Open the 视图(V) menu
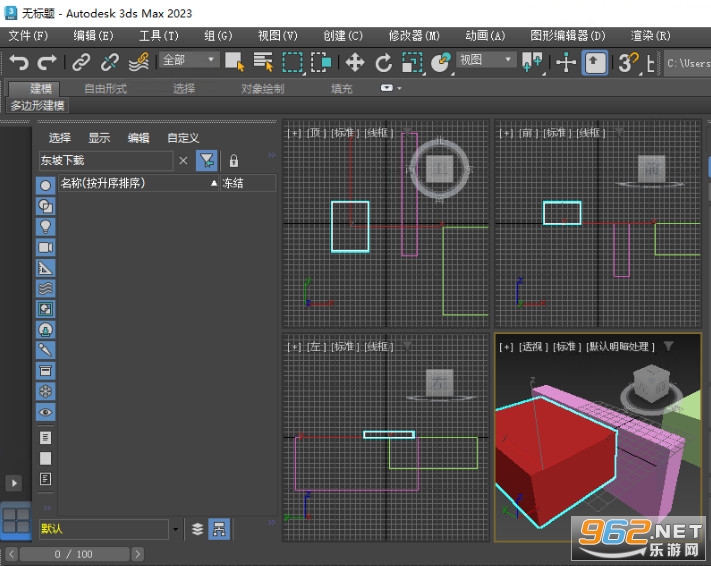The width and height of the screenshot is (711, 566). click(278, 35)
